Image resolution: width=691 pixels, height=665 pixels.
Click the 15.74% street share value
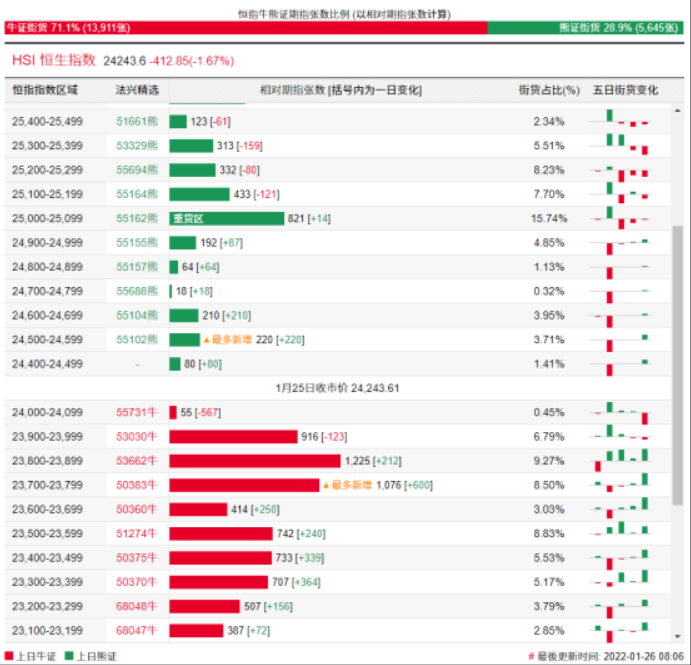pos(549,219)
